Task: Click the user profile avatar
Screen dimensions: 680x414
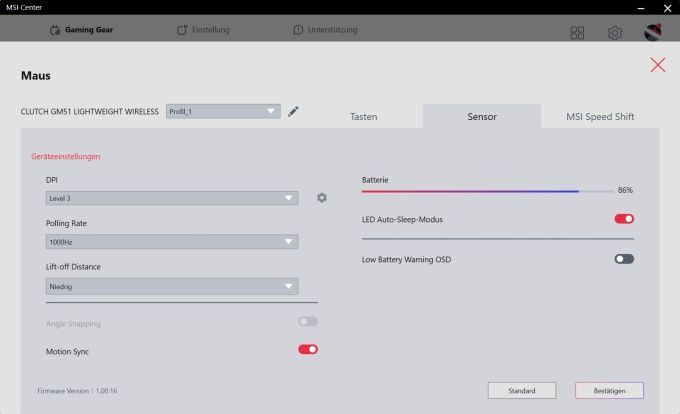Action: click(653, 32)
